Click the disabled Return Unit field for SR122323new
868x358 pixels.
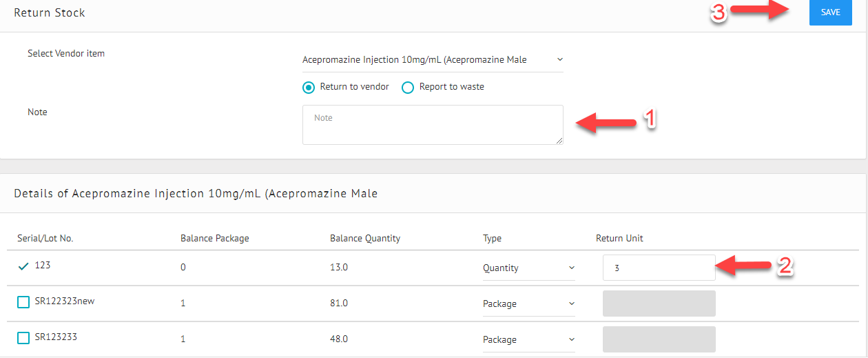(659, 304)
